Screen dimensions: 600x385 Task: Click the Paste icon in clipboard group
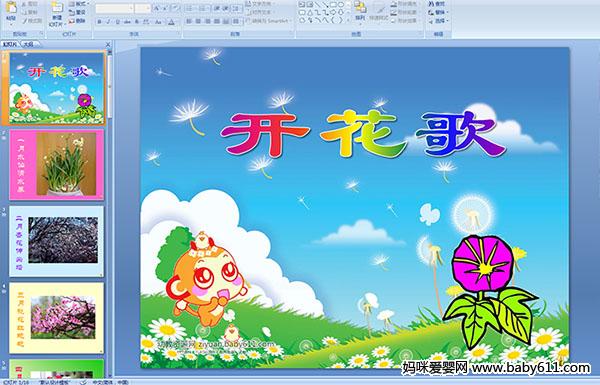11,9
